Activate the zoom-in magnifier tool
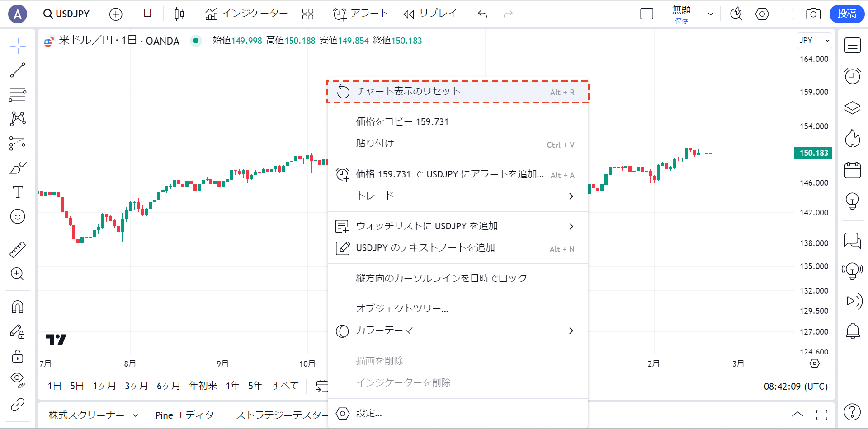The image size is (868, 429). point(18,274)
